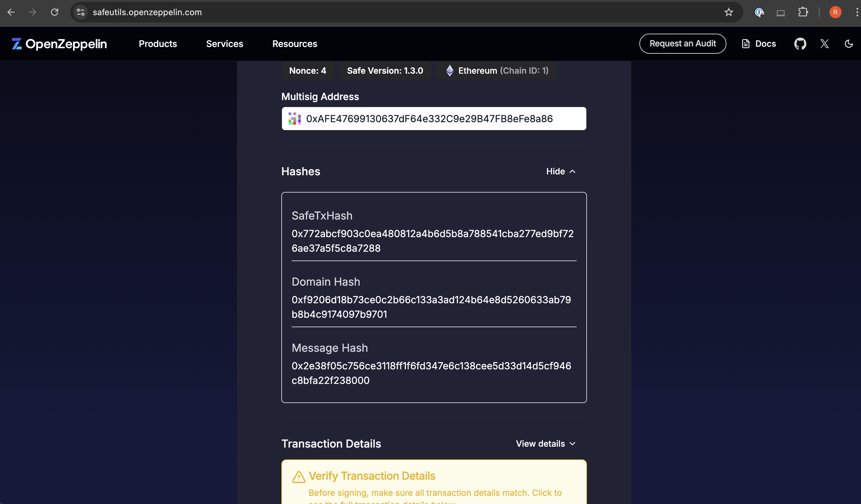This screenshot has height=504, width=861.
Task: Click the multisig address identicon swatch
Action: pos(294,119)
